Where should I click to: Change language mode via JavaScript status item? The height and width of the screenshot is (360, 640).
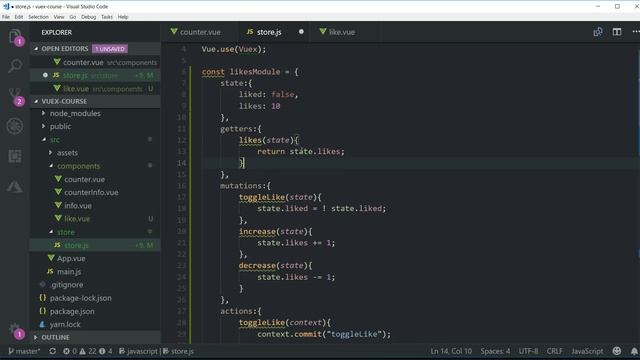coord(587,351)
